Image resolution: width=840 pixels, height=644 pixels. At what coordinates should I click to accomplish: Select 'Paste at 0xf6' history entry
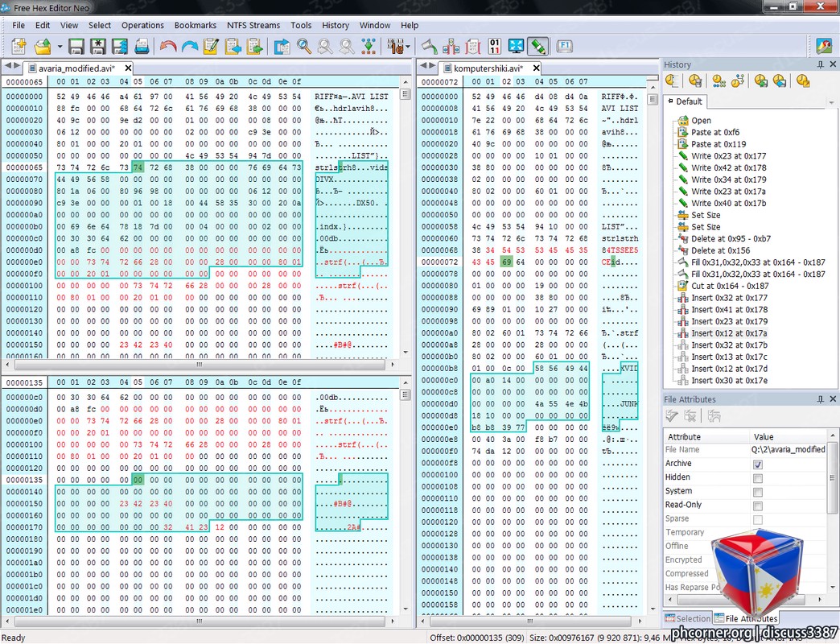click(714, 132)
